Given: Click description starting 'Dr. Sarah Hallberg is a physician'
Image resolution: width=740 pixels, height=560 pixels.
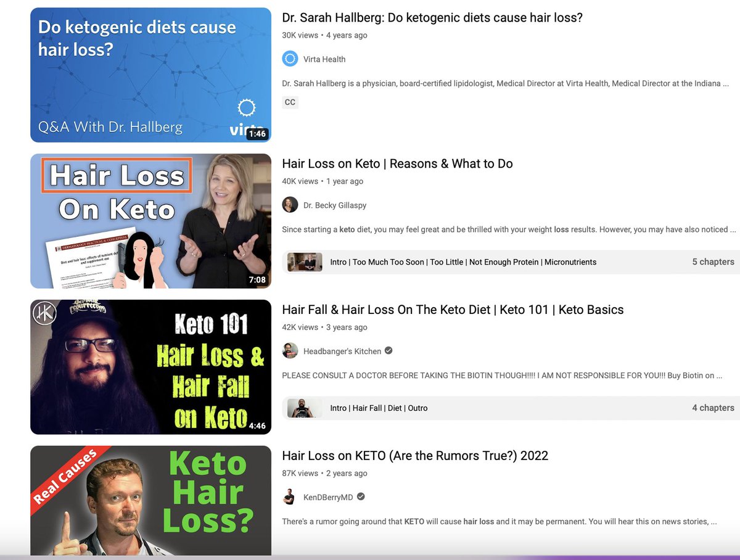Looking at the screenshot, I should 506,83.
